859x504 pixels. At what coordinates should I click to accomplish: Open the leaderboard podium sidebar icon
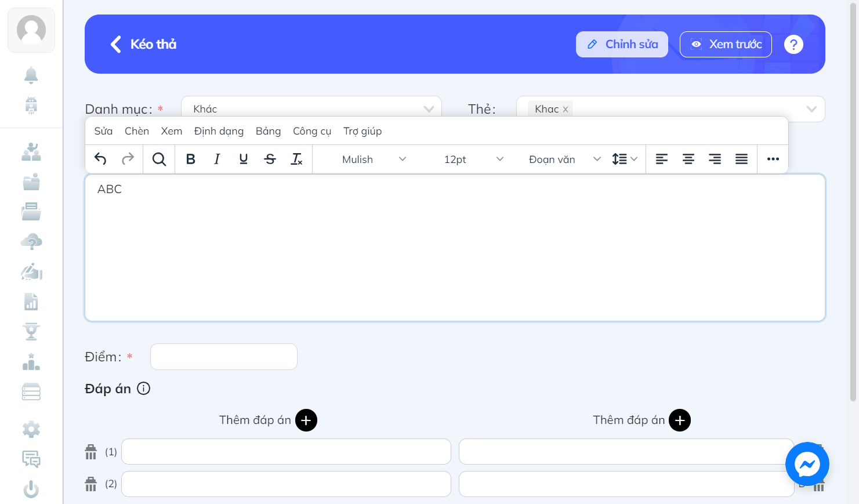31,362
